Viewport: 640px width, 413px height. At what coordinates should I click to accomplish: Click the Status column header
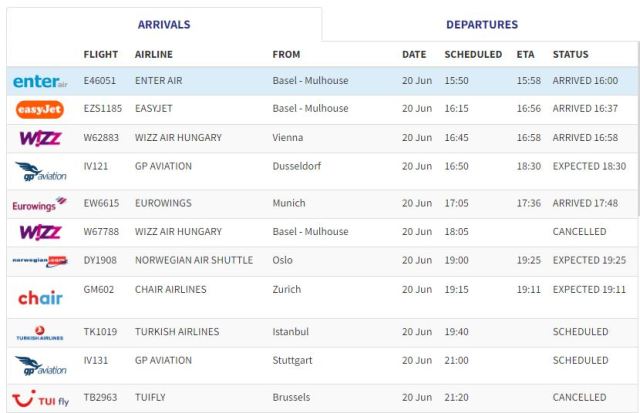point(570,54)
